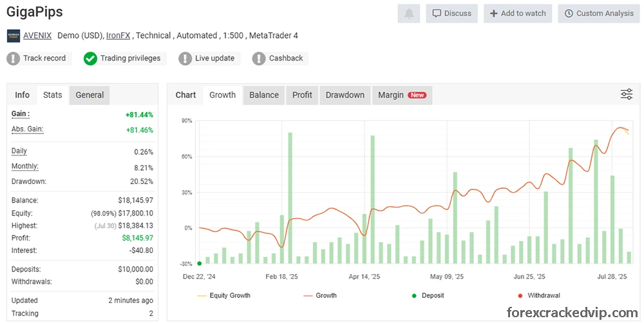Click the Live update status label
Screen dimensions: 644x323
pos(215,59)
